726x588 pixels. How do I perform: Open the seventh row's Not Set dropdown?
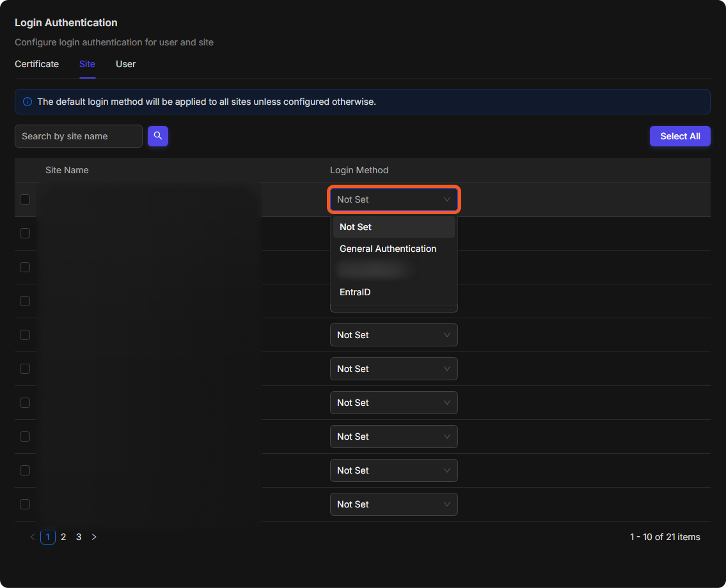(393, 403)
